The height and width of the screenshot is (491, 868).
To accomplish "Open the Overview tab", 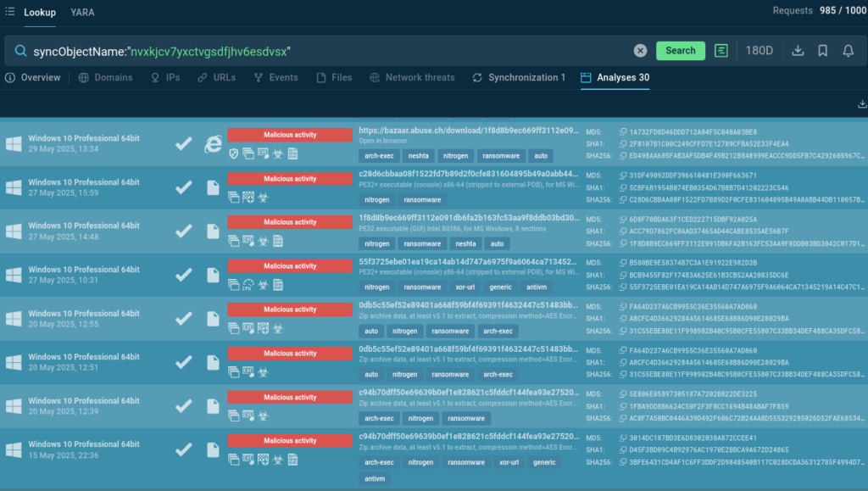I will point(33,77).
